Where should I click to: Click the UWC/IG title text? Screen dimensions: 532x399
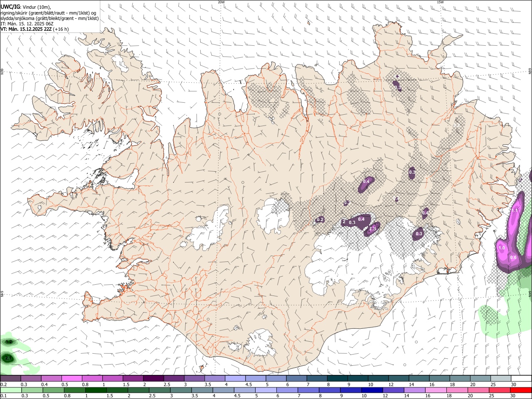point(10,7)
